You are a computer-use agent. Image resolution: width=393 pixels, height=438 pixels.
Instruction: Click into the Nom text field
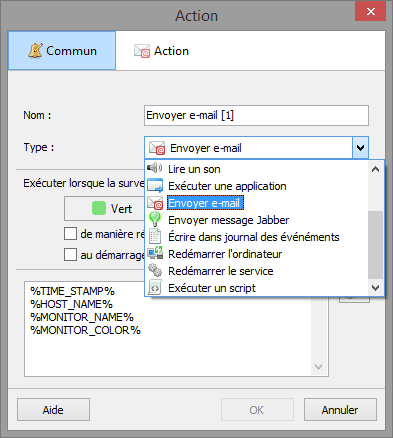256,115
